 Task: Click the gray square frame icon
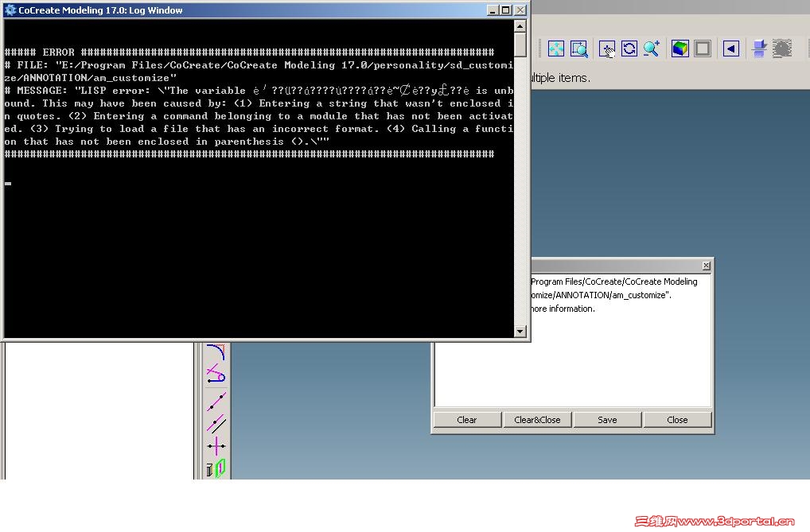(x=703, y=49)
